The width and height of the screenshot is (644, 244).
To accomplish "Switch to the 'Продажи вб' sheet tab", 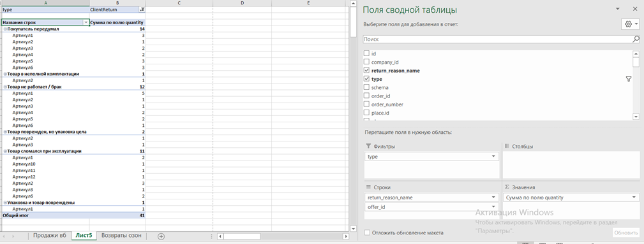I will click(x=49, y=235).
